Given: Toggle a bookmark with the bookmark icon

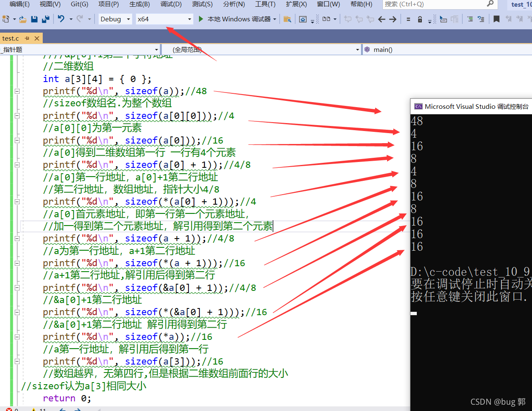Looking at the screenshot, I should click(x=496, y=19).
